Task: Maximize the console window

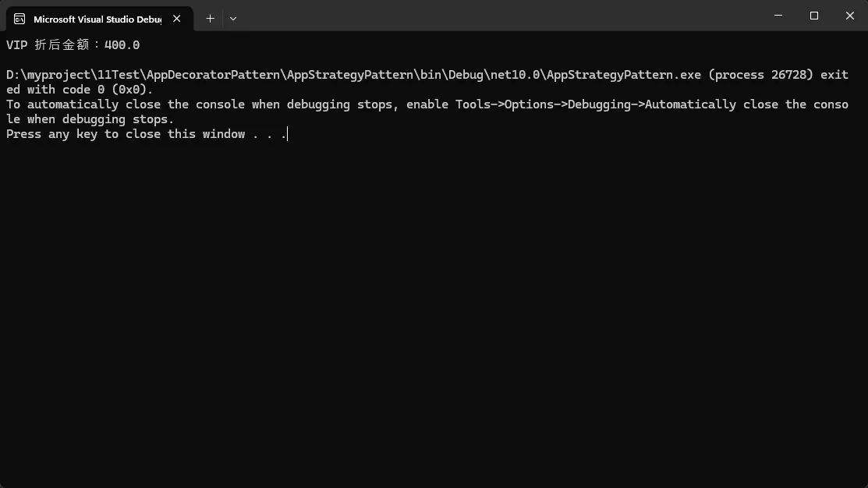Action: point(814,16)
